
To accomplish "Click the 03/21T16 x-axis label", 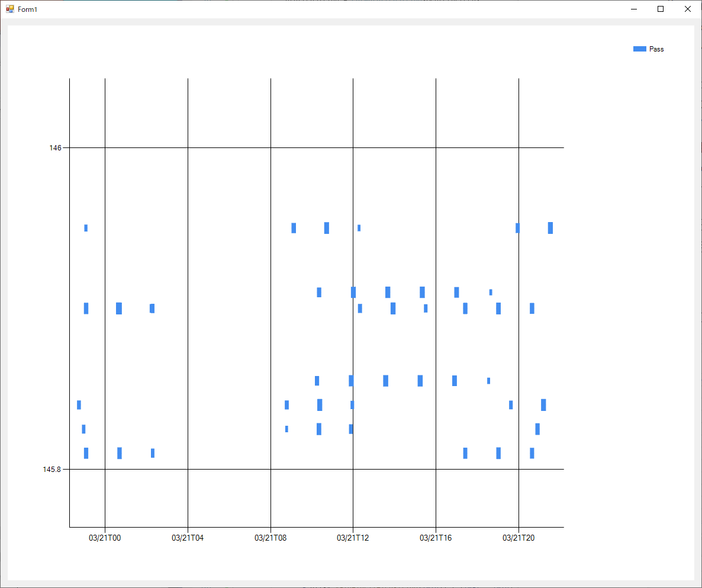I will tap(436, 538).
